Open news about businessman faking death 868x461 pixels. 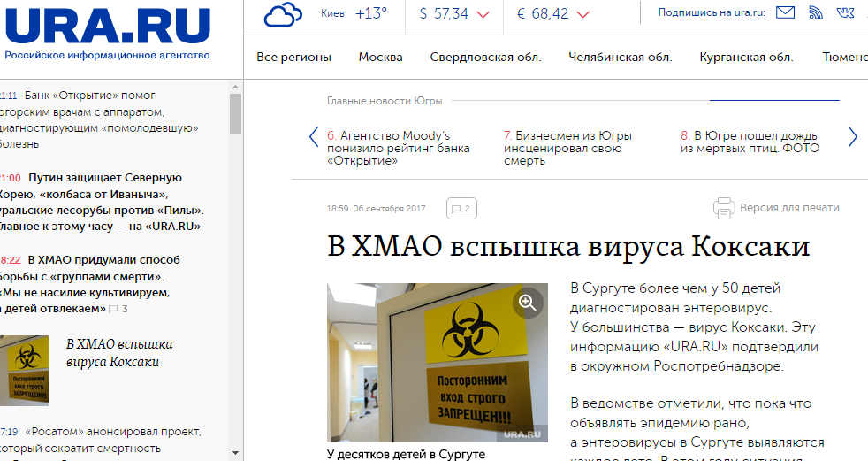(567, 148)
